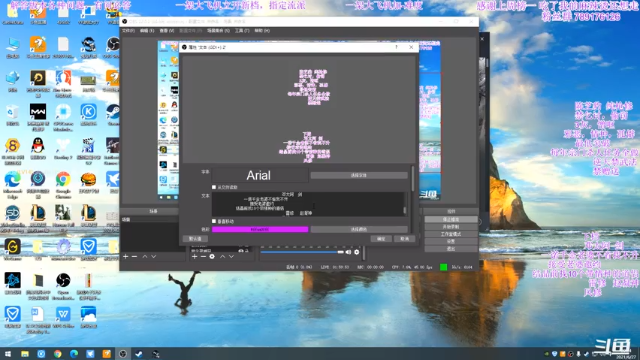Toggle source visibility eye icon
Viewport: 640px width, 360px height.
pos(241,250)
